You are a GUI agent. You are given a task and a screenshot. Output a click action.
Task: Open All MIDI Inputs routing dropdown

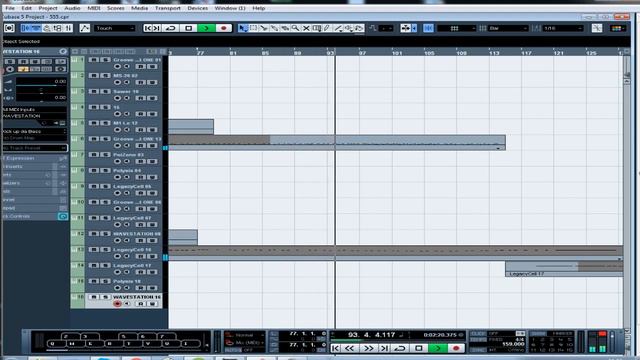click(x=34, y=109)
